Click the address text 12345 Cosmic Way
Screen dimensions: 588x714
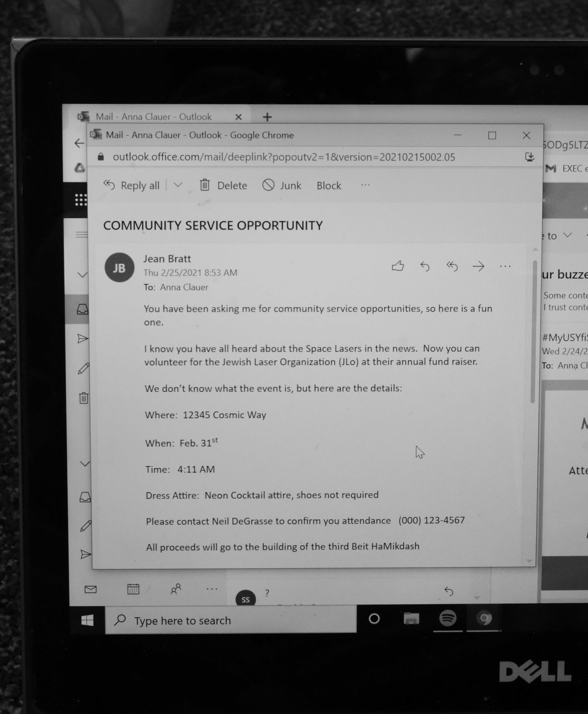(225, 415)
